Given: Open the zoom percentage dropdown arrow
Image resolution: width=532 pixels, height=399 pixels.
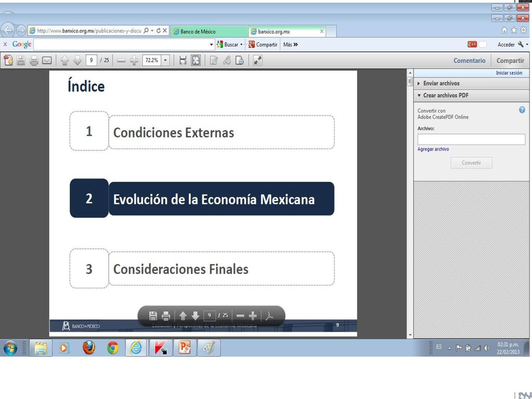Looking at the screenshot, I should (x=165, y=60).
